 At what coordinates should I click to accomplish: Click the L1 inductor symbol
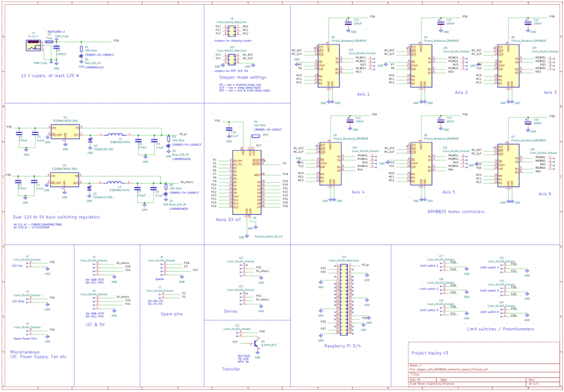115,134
